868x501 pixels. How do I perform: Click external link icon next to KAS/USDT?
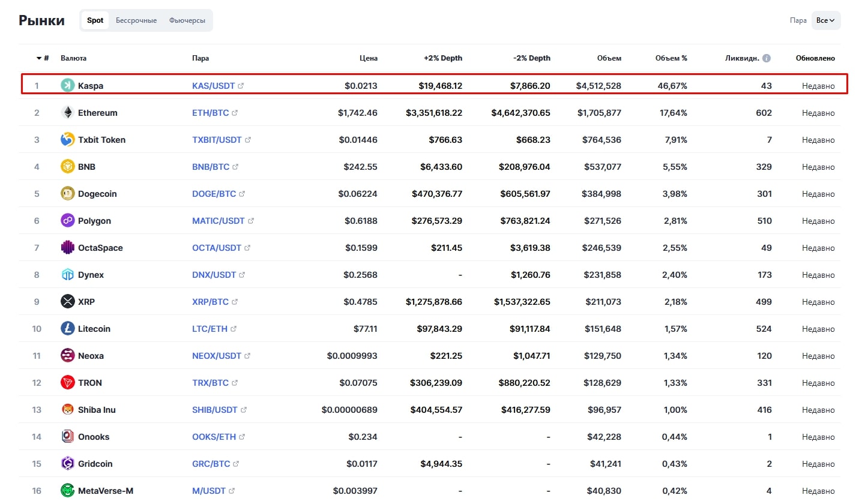coord(241,86)
